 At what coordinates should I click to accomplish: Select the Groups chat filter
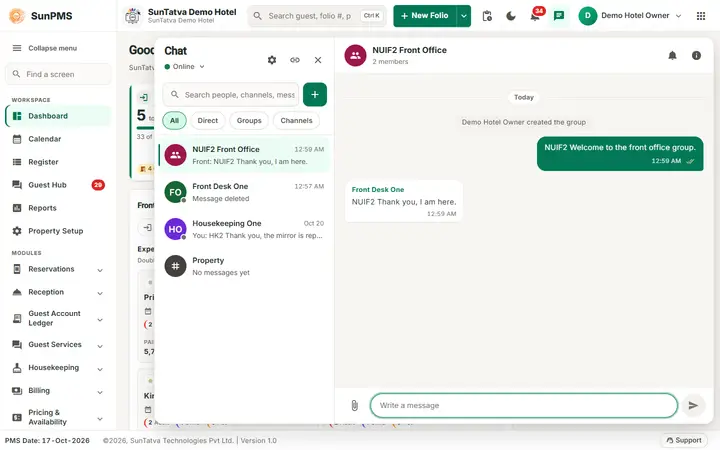pyautogui.click(x=249, y=121)
